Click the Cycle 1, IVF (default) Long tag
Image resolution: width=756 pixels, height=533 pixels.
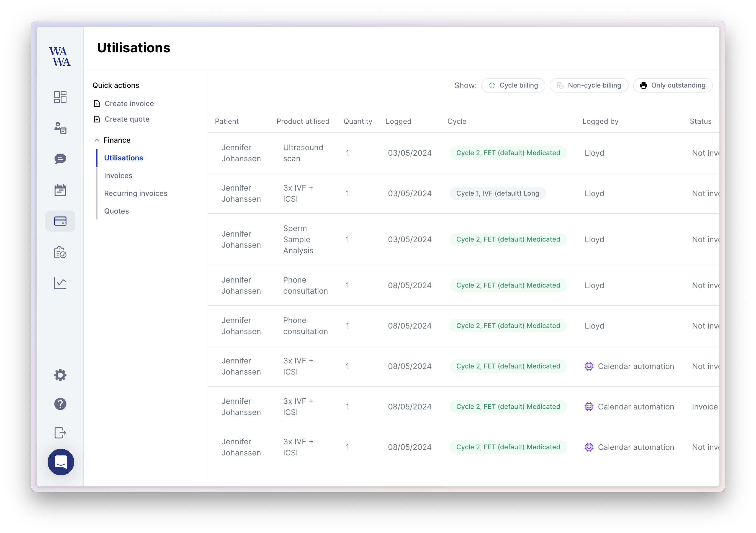pos(498,193)
